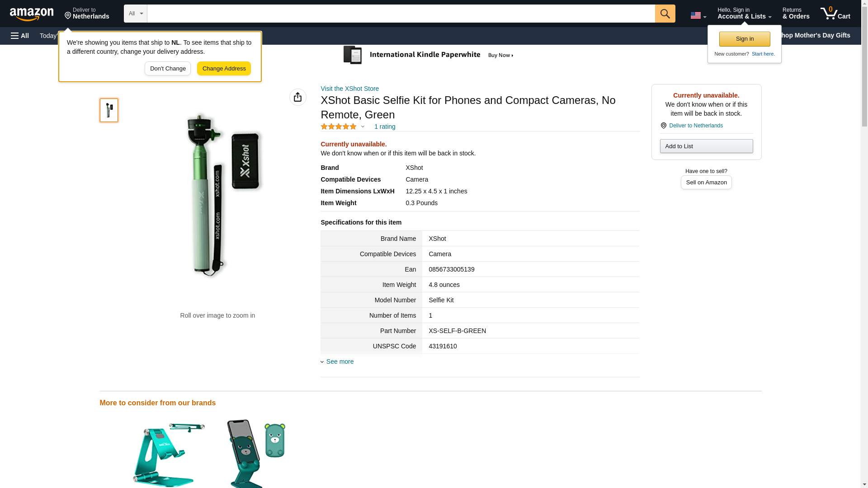This screenshot has height=488, width=868.
Task: Click the US flag language selector
Action: [x=698, y=15]
